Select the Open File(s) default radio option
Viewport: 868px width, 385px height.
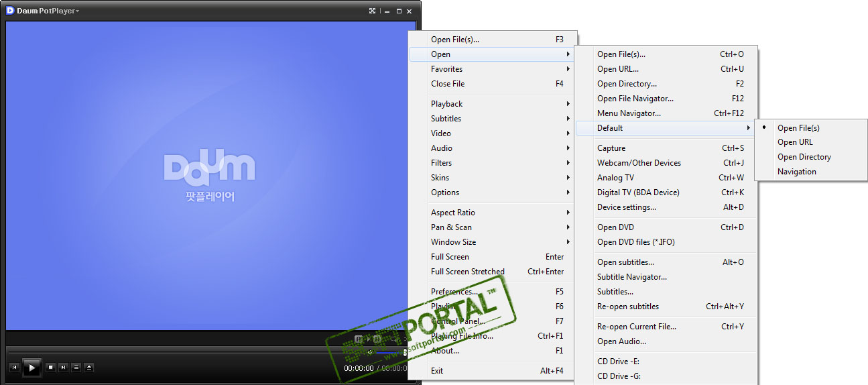pos(811,127)
